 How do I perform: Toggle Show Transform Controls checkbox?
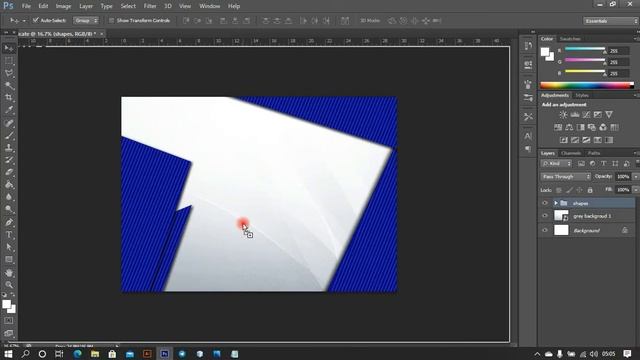[111, 20]
